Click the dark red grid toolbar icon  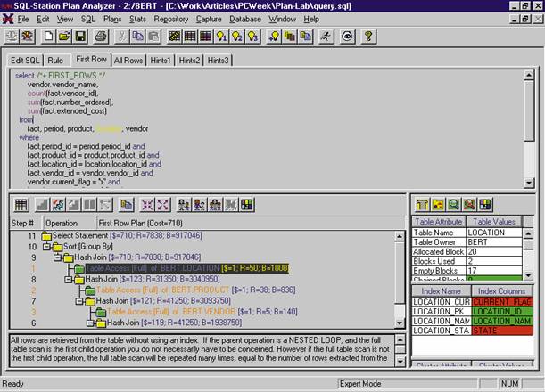coord(206,37)
